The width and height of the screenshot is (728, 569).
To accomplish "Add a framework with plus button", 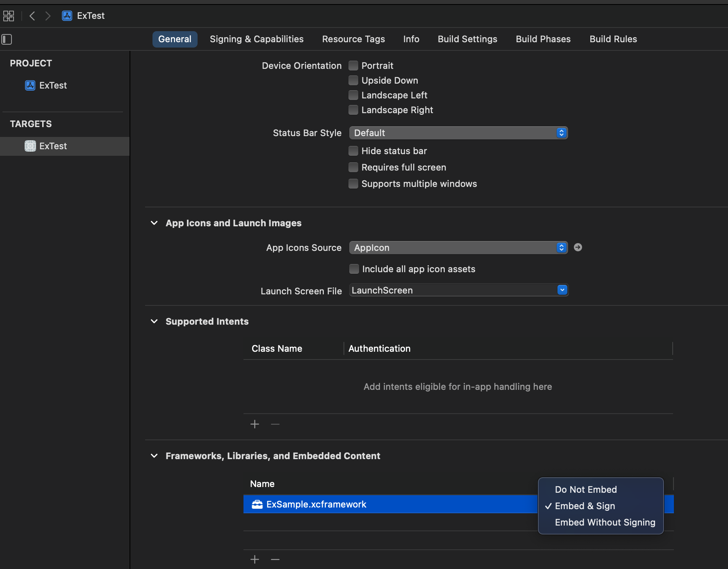I will pyautogui.click(x=255, y=559).
